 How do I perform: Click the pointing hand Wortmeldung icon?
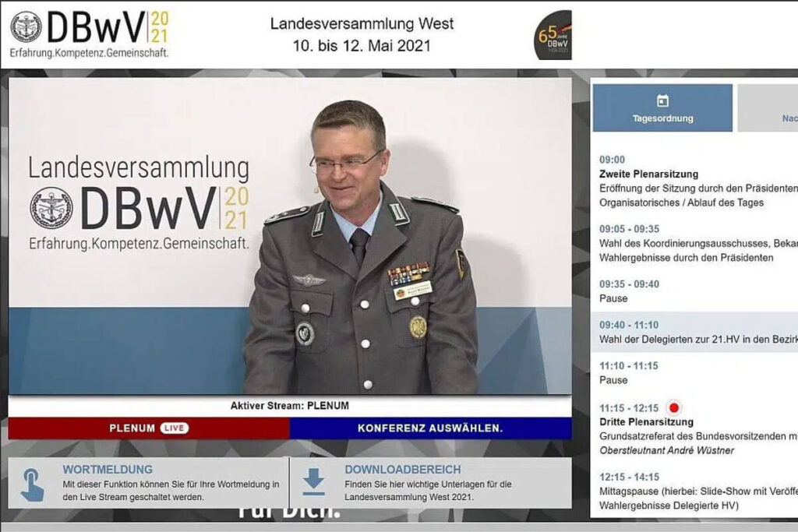click(33, 485)
